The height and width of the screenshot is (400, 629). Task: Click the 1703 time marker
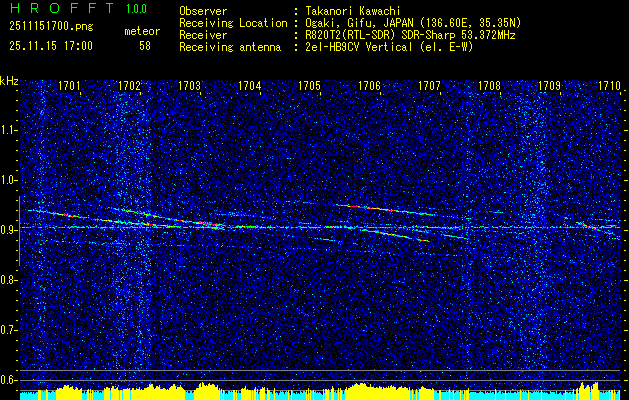click(x=189, y=85)
